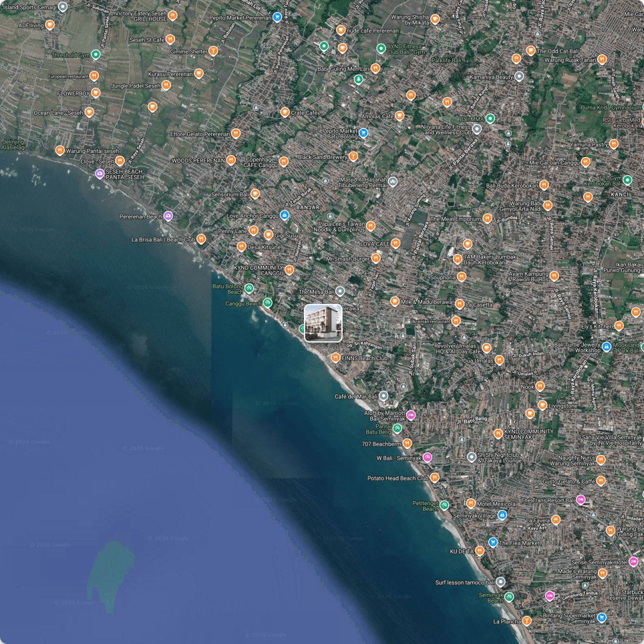Click the Pererenan Beach camera pin

pos(168,216)
